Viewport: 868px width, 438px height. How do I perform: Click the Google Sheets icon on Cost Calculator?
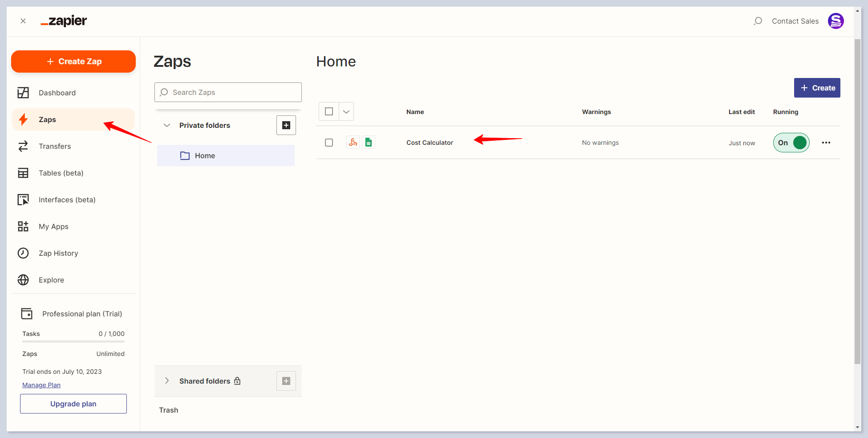coord(369,142)
